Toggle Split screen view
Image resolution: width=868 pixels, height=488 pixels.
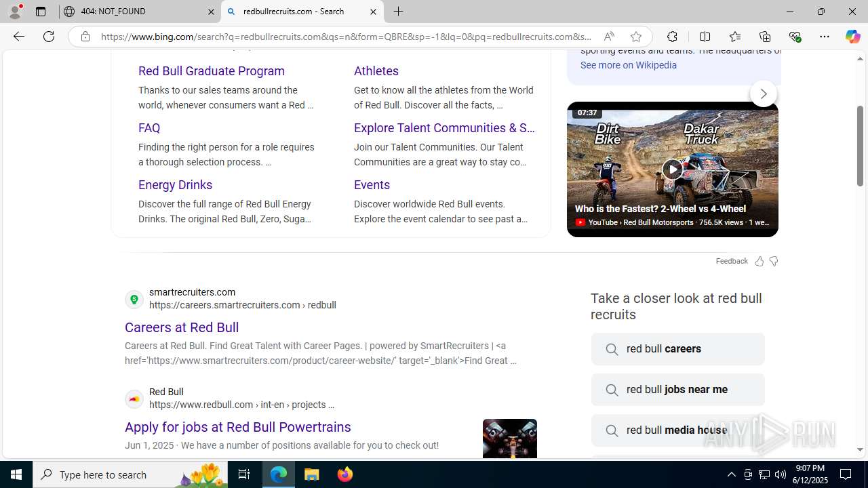[705, 37]
